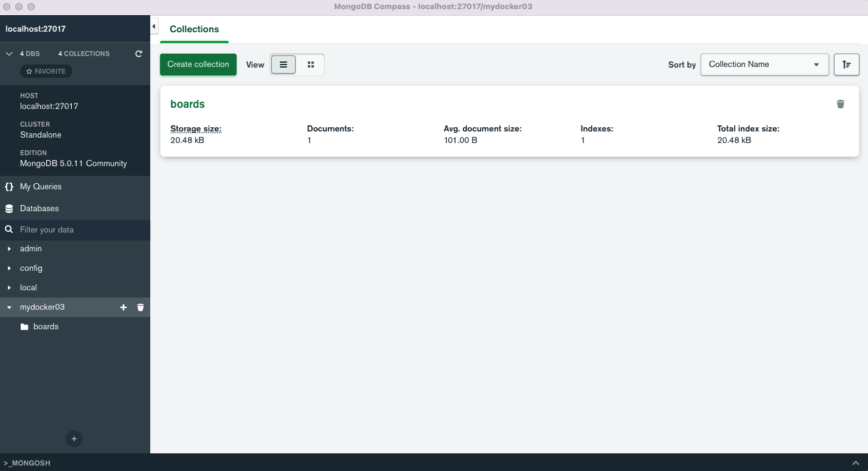
Task: Click the search magnifier icon in the sidebar
Action: pos(9,229)
